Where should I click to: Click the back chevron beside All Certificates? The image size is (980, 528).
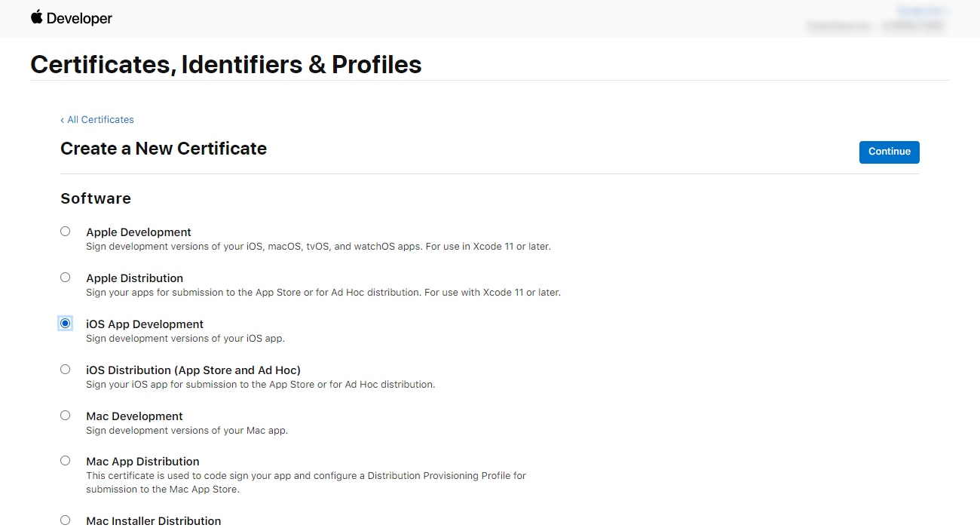tap(63, 120)
